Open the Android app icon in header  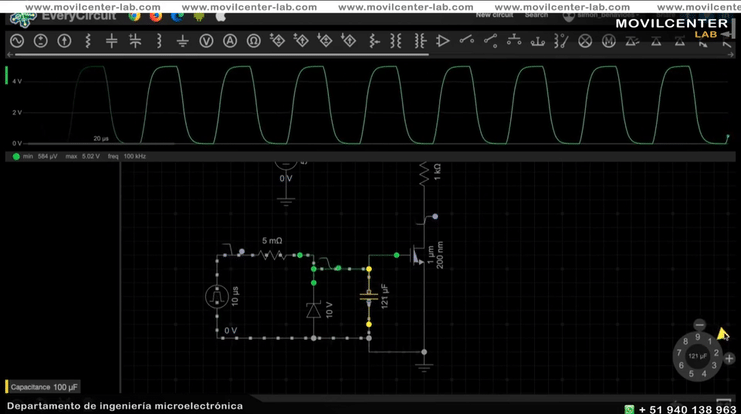click(199, 17)
